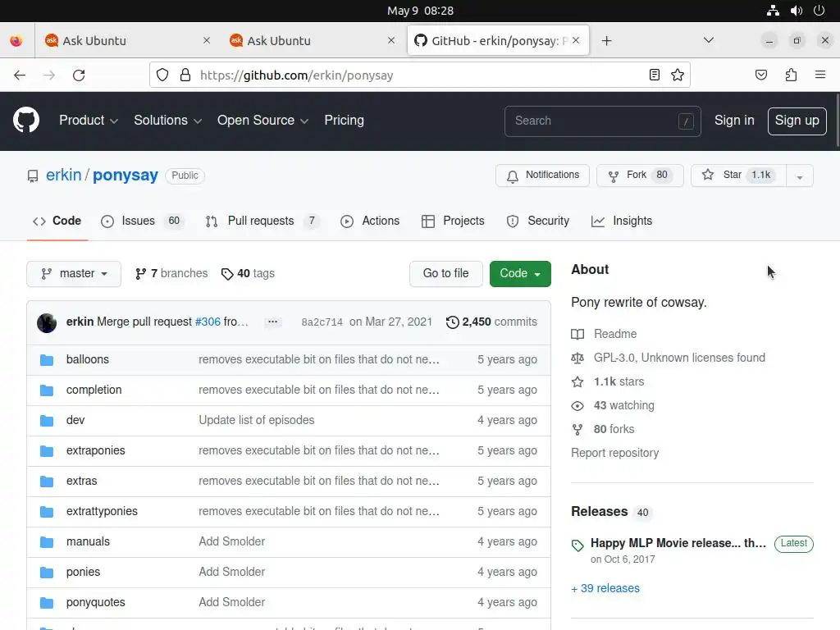Open the + 39 releases link

tap(605, 588)
